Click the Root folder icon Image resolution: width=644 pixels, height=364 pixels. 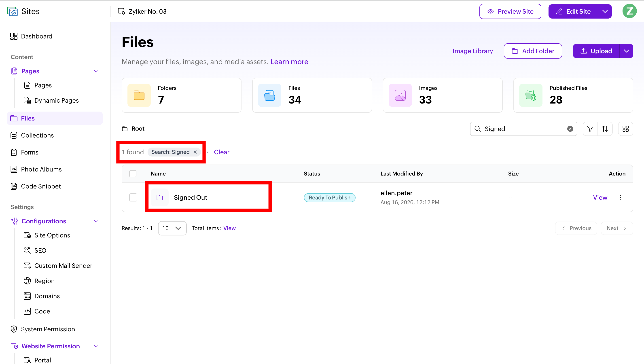pos(125,129)
